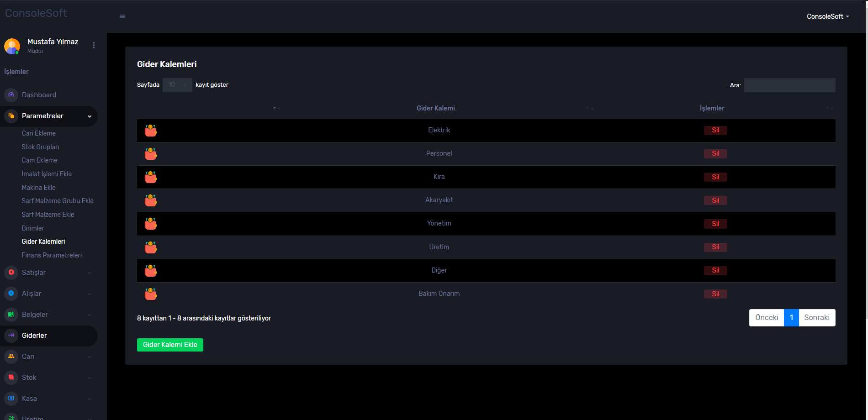Click the wallet icon in Elektrik row
Screen dimensions: 868x420
click(151, 131)
